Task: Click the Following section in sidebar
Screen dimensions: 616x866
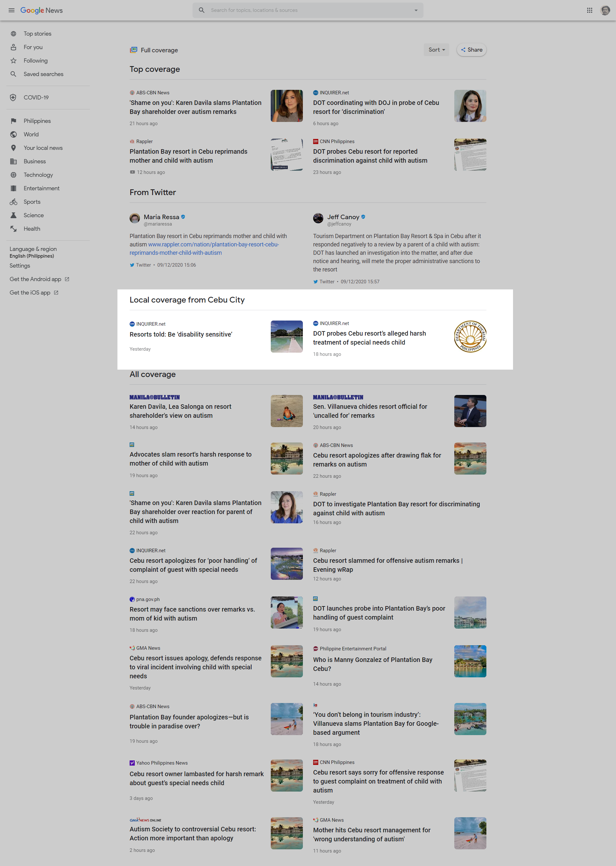Action: [35, 61]
